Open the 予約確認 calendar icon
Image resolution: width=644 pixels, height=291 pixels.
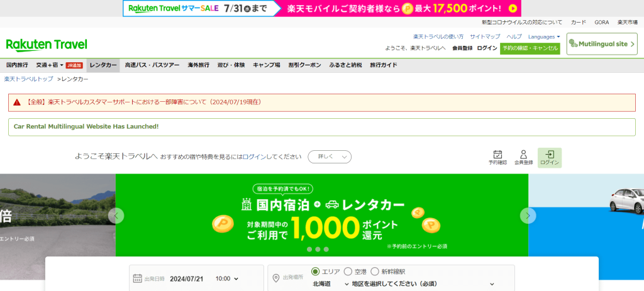tap(497, 158)
